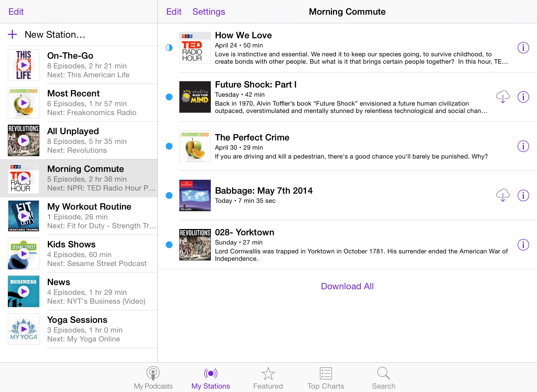The height and width of the screenshot is (392, 537).
Task: Select the My Workout Routine station
Action: pos(79,216)
